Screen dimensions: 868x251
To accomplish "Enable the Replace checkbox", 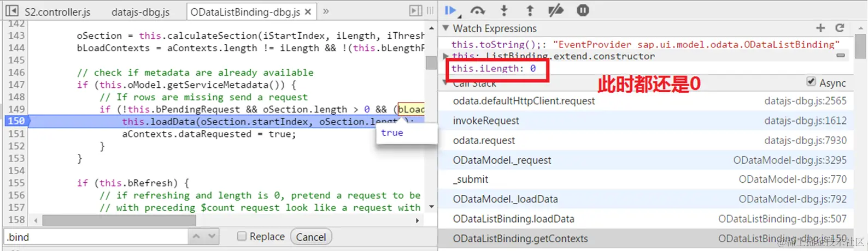I will (242, 236).
